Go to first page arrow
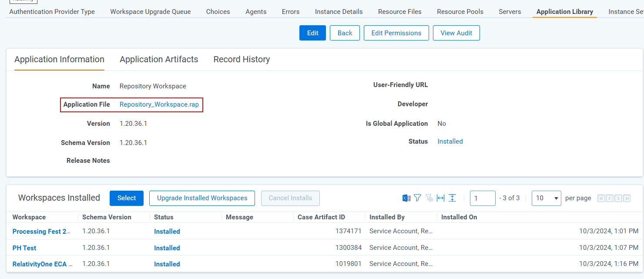644x279 pixels. point(601,198)
